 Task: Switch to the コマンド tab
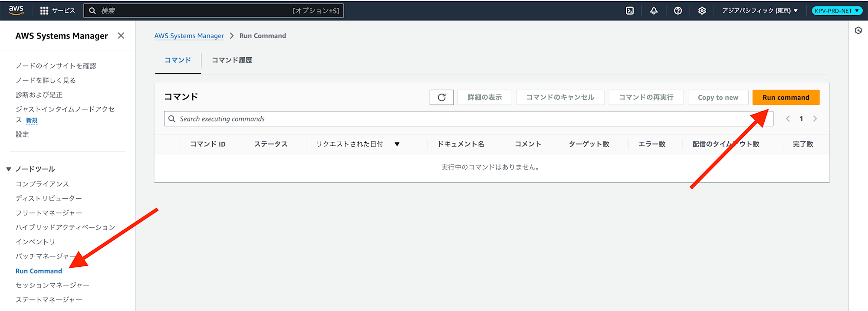(178, 60)
